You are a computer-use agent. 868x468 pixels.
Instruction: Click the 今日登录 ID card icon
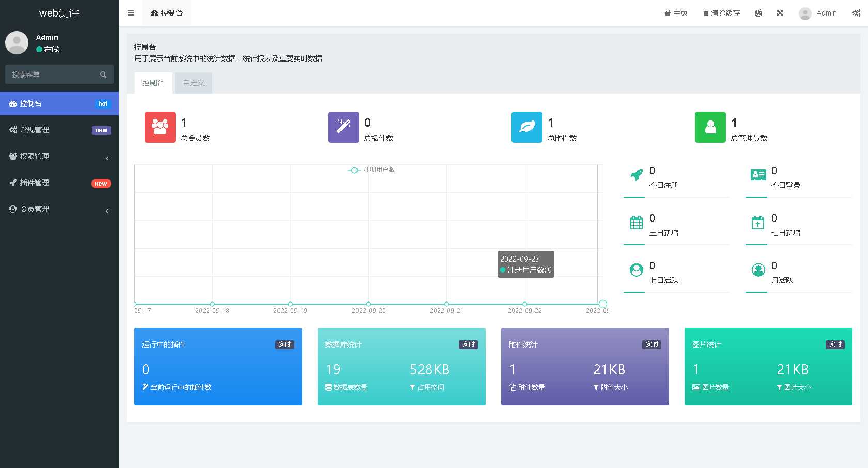pos(758,175)
